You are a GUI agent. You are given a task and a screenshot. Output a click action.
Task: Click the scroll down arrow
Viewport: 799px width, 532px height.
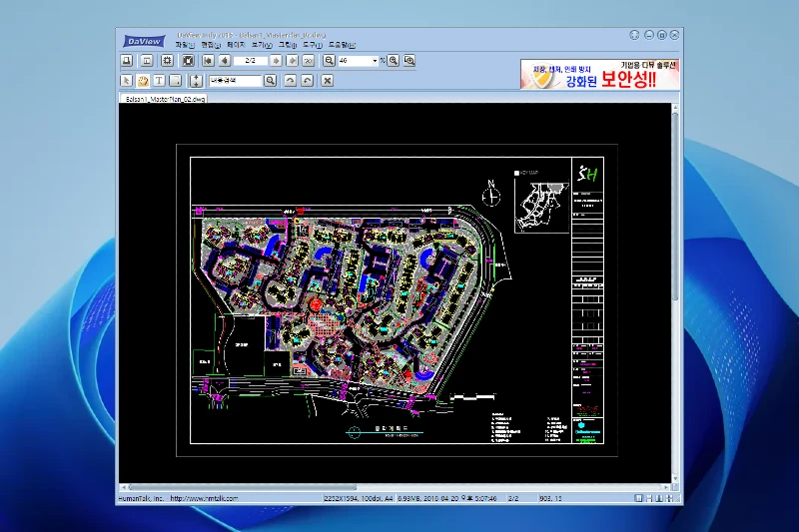(x=675, y=479)
